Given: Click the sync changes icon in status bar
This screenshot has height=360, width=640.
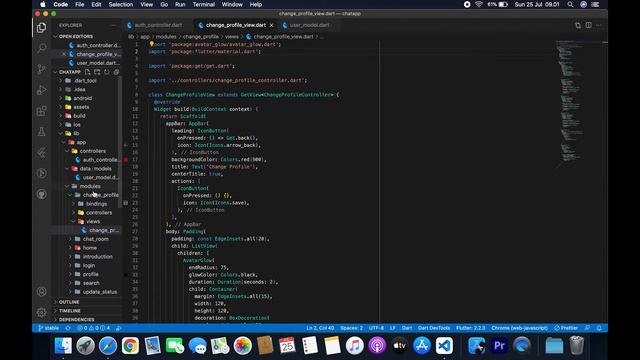Looking at the screenshot, I should [68, 328].
